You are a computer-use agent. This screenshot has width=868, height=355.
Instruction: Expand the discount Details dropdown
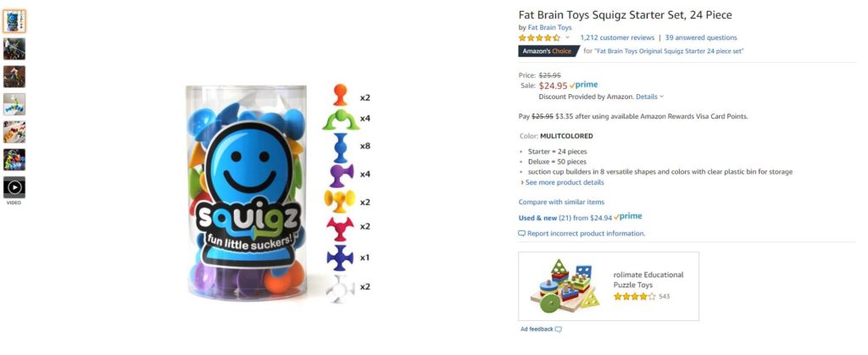pos(649,97)
